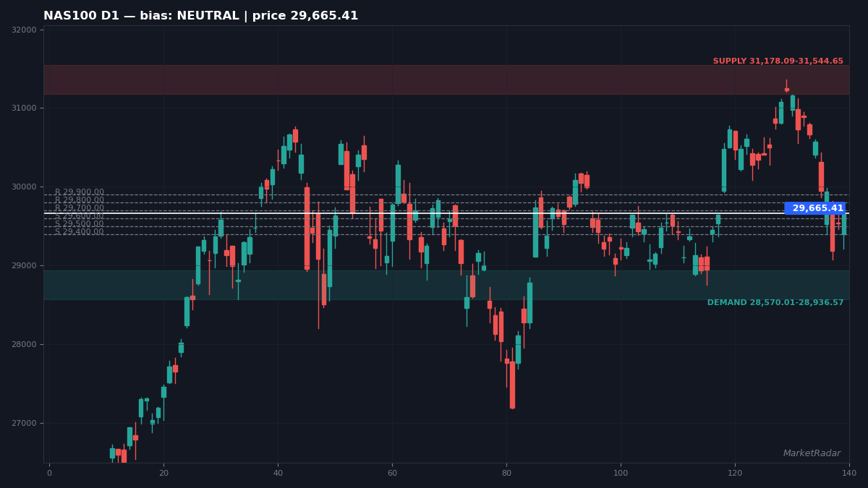Screen dimensions: 868x488
Task: Click the 29000 y-axis tick label
Action: (x=25, y=266)
